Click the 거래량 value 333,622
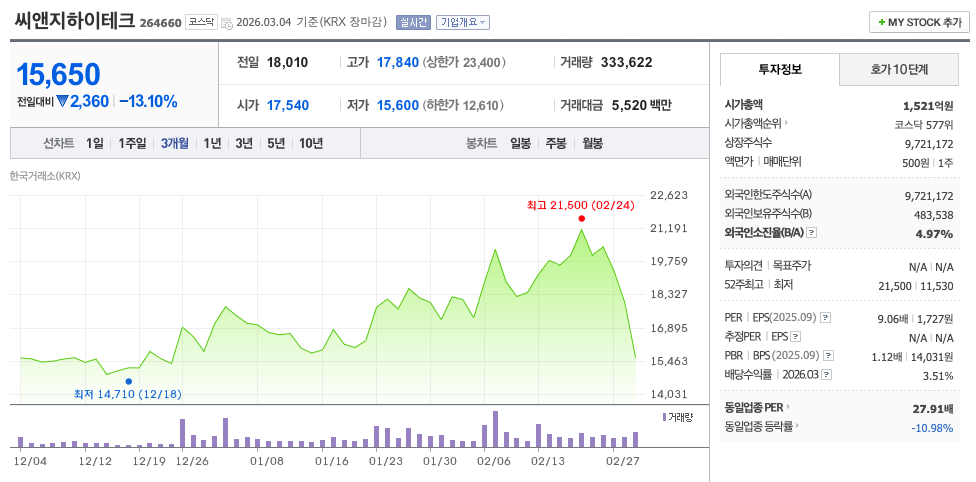 626,62
